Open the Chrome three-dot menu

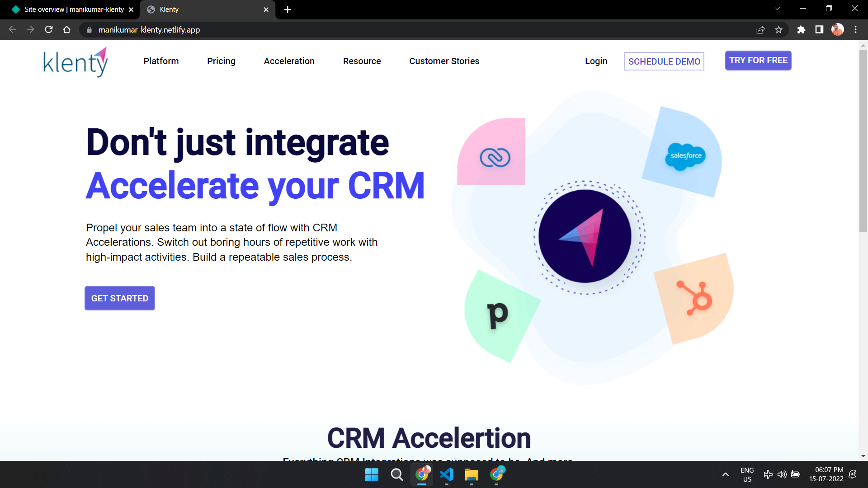855,30
